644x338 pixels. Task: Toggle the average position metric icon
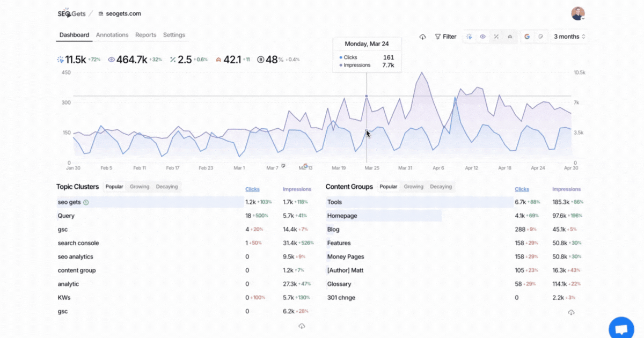click(510, 37)
